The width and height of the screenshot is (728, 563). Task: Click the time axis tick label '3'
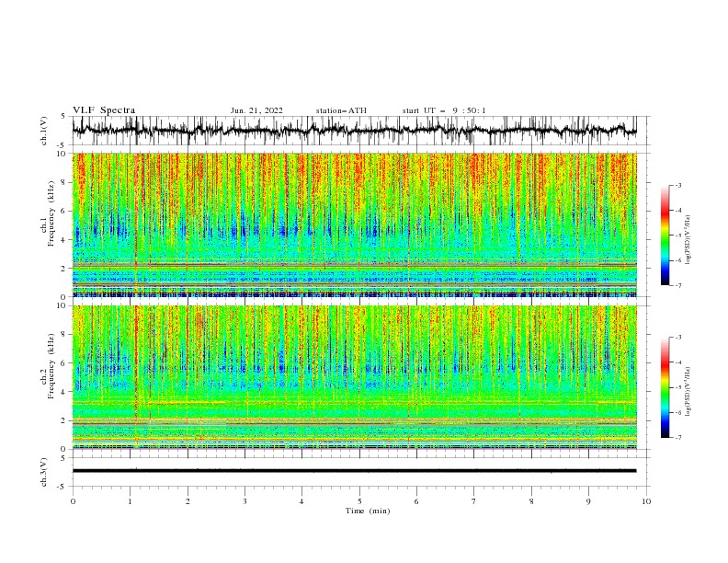click(245, 501)
